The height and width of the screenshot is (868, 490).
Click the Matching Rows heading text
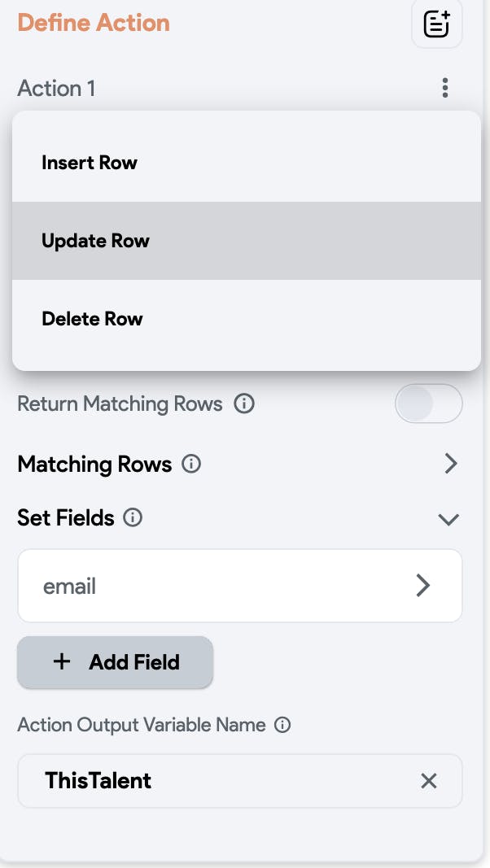[x=94, y=465]
